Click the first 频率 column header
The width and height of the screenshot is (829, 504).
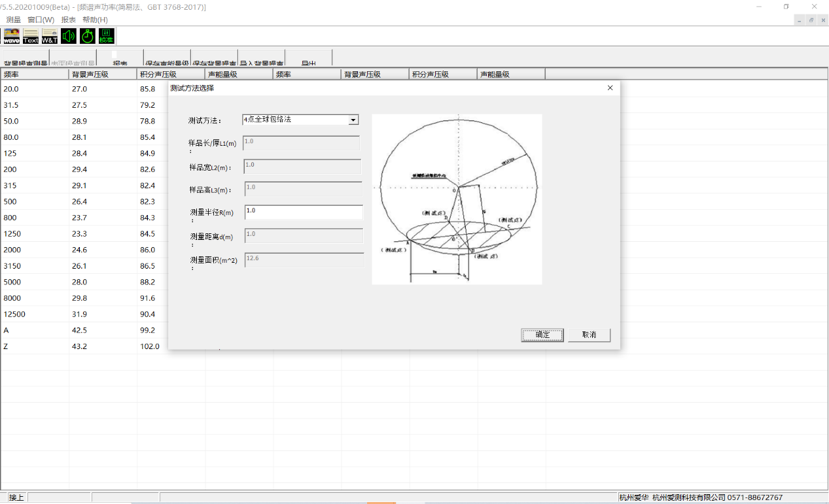click(35, 75)
